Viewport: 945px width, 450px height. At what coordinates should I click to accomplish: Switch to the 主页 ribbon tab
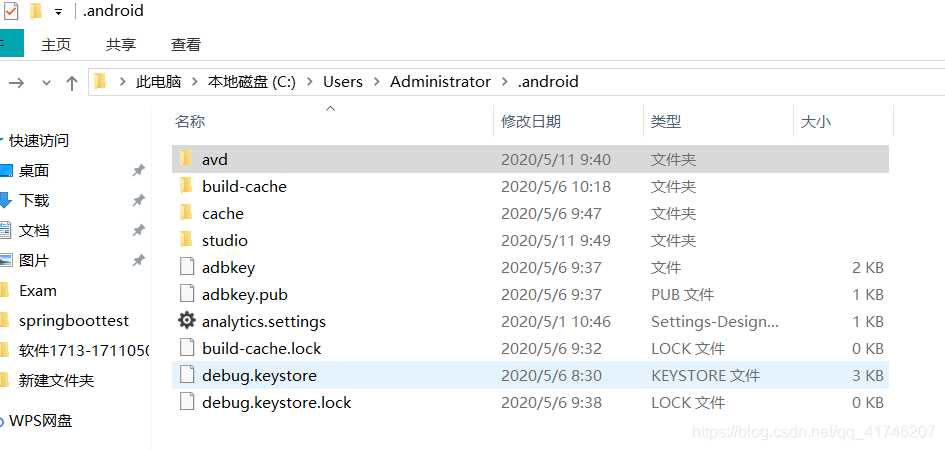click(56, 44)
